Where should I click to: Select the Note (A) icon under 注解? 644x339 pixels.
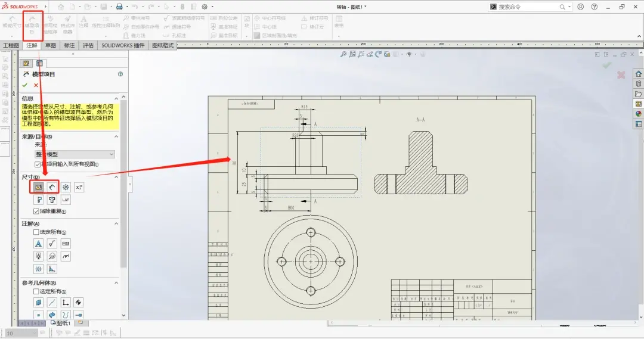point(39,243)
